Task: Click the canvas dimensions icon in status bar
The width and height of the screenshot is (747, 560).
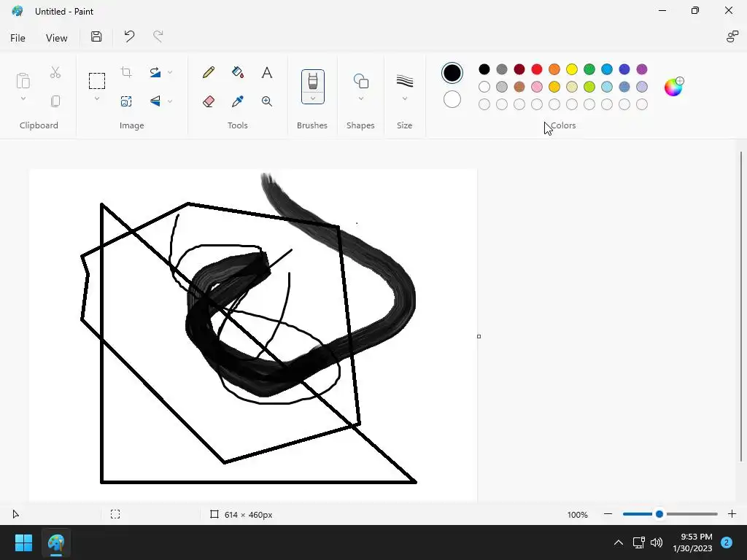Action: point(214,514)
